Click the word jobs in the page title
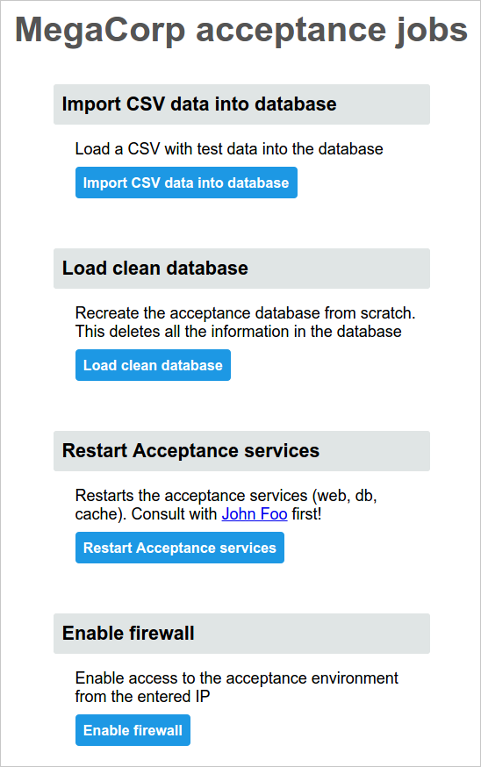This screenshot has width=481, height=767. 432,30
